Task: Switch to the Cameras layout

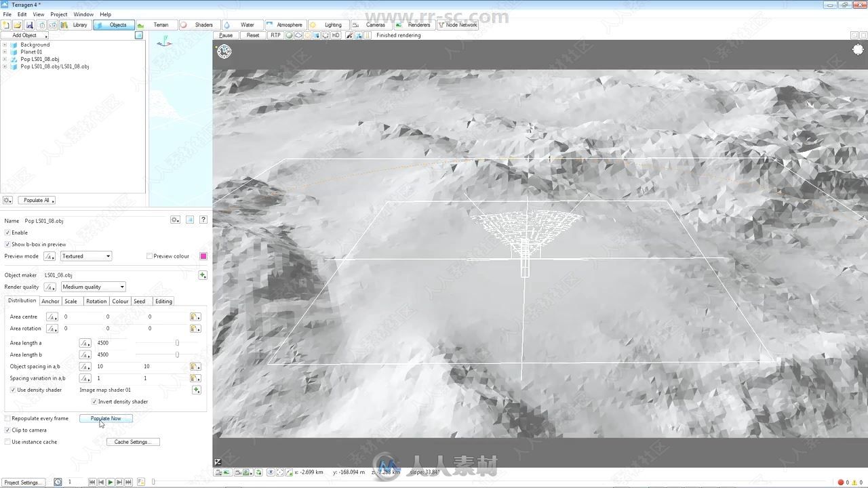Action: tap(371, 25)
